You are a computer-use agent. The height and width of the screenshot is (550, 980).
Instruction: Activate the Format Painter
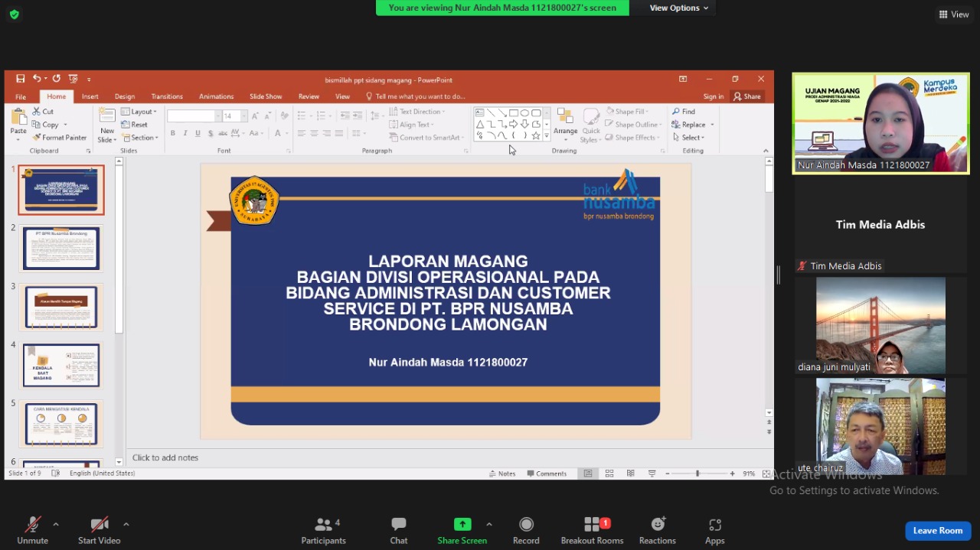tap(60, 138)
